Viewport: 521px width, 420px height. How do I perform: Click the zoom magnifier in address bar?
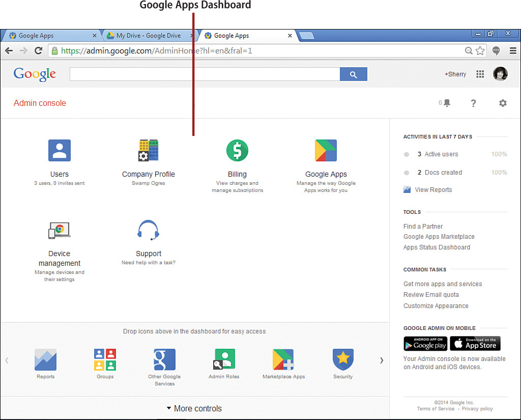(469, 50)
